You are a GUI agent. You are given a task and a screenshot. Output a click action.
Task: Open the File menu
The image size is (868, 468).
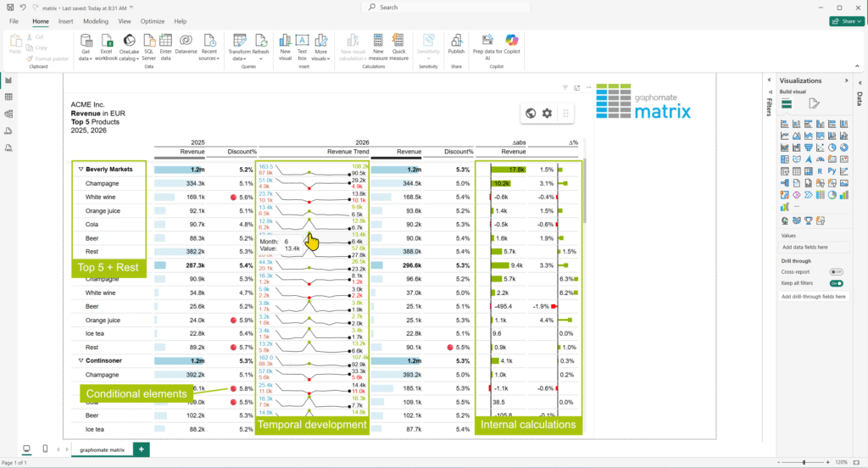pos(14,21)
